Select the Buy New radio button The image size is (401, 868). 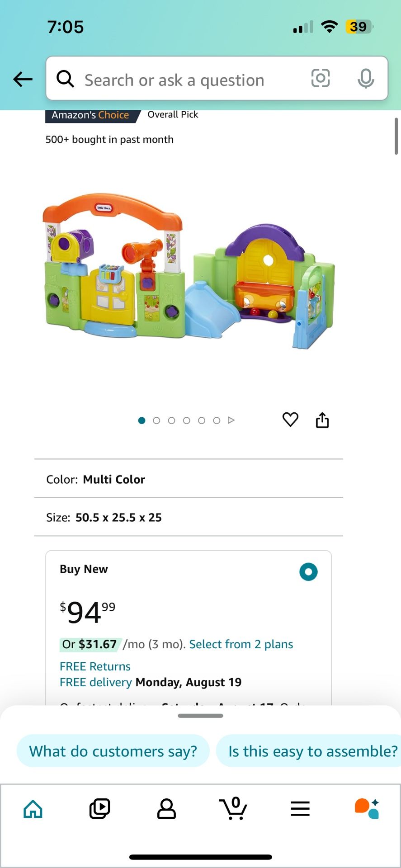[308, 572]
